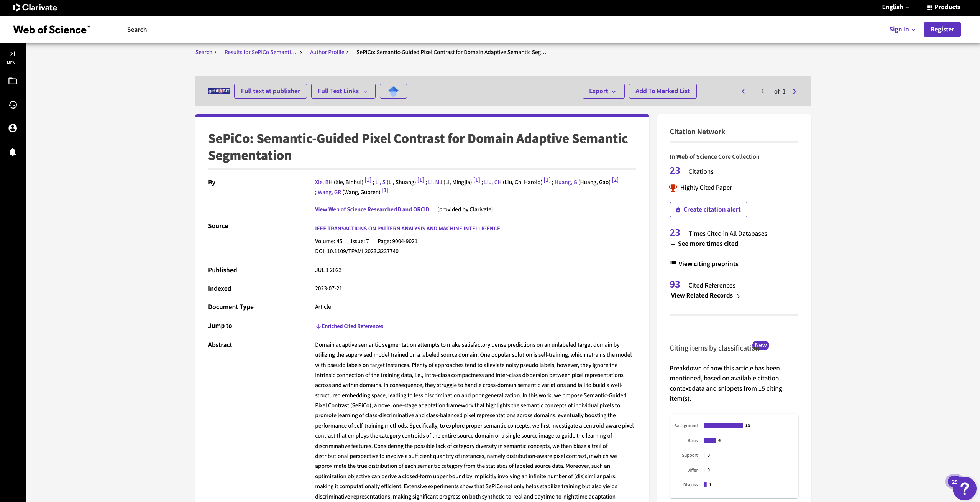Screen dimensions: 980x502
Task: Click the Background bar in classification chart
Action: 723,426
